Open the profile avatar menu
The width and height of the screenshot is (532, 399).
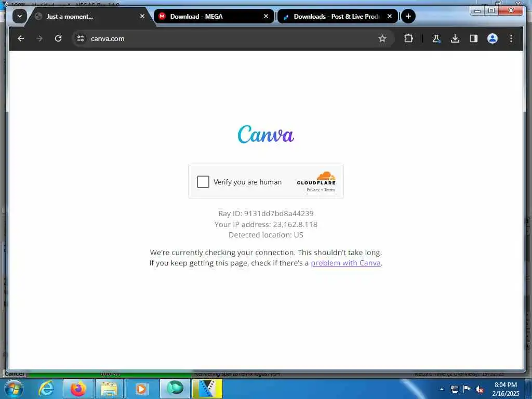click(493, 38)
